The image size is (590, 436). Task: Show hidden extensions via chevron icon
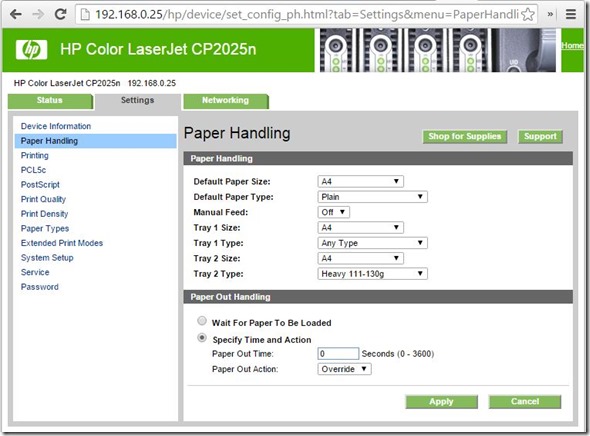click(550, 14)
